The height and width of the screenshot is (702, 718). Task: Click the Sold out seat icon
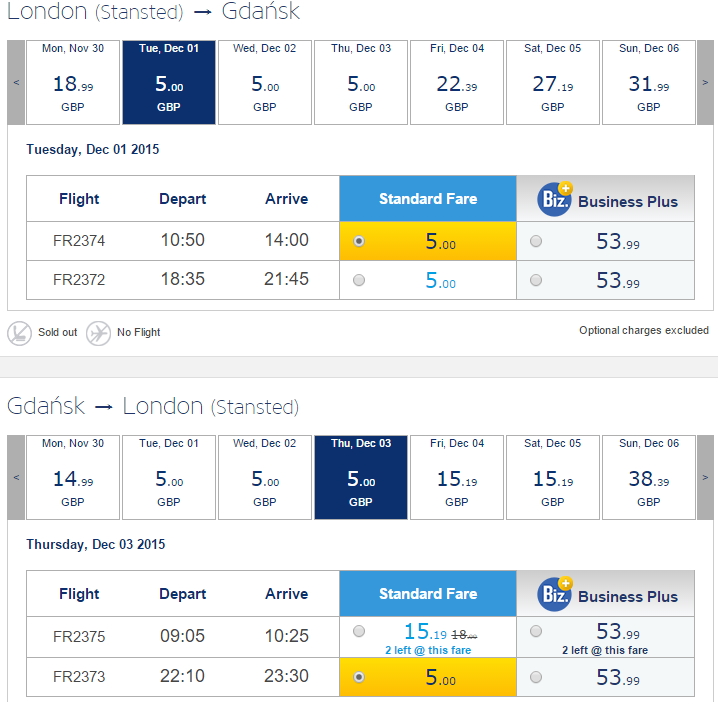(19, 333)
